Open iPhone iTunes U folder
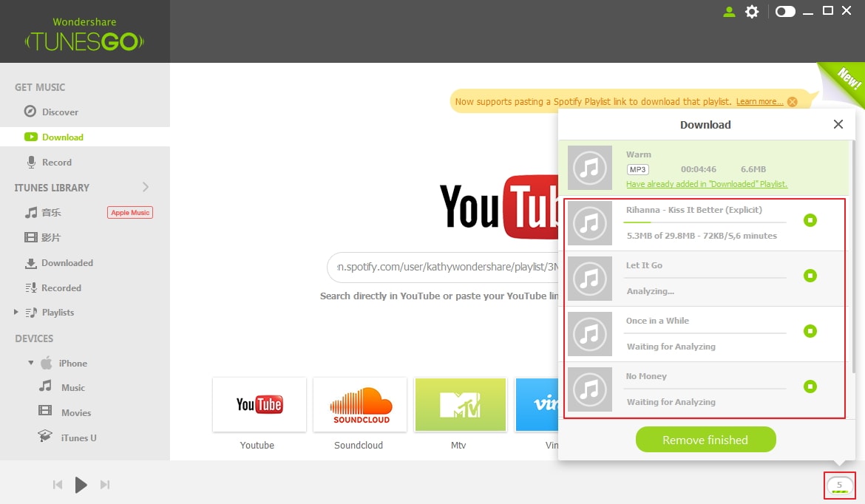This screenshot has width=865, height=504. click(67, 437)
